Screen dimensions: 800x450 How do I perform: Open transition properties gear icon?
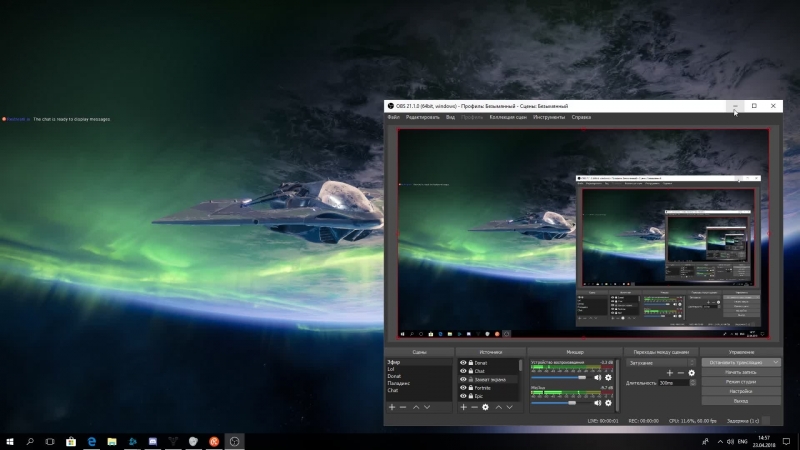tap(691, 373)
